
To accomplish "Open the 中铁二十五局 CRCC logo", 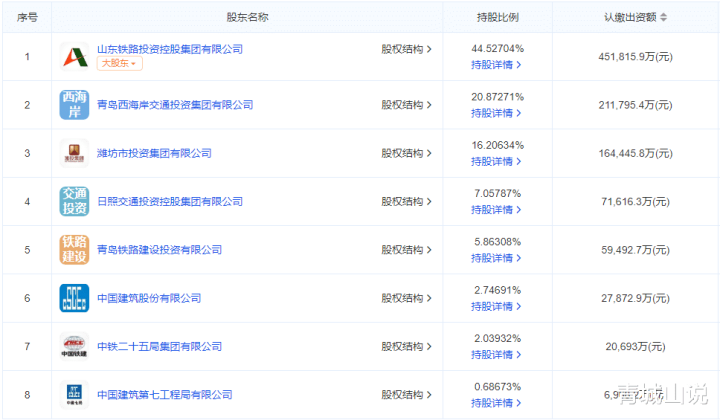I will point(74,346).
